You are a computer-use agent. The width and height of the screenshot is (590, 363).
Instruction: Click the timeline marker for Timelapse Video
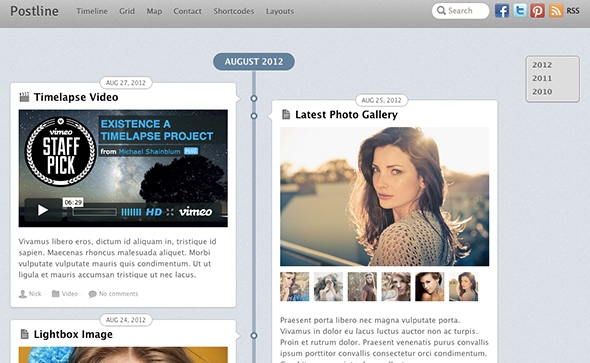pos(254,99)
